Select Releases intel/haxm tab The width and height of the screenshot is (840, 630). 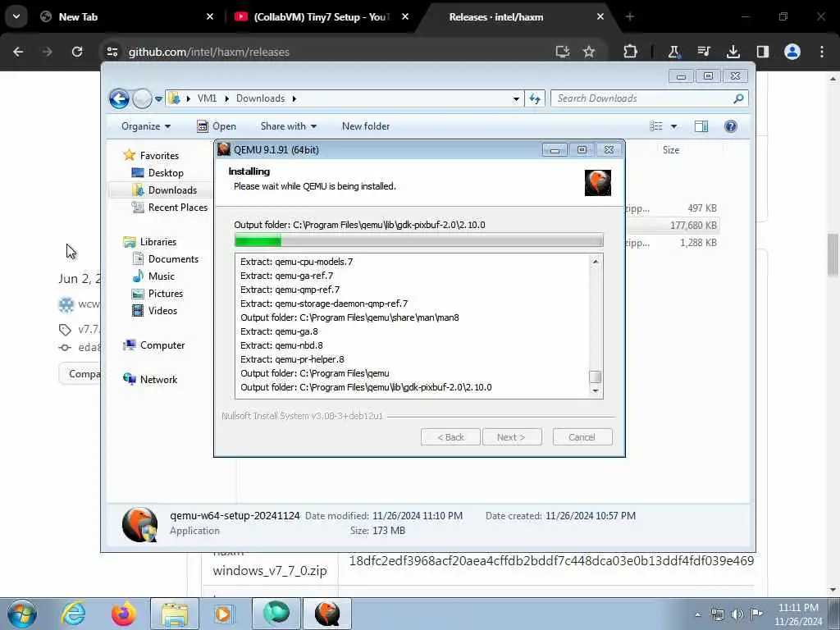[516, 17]
